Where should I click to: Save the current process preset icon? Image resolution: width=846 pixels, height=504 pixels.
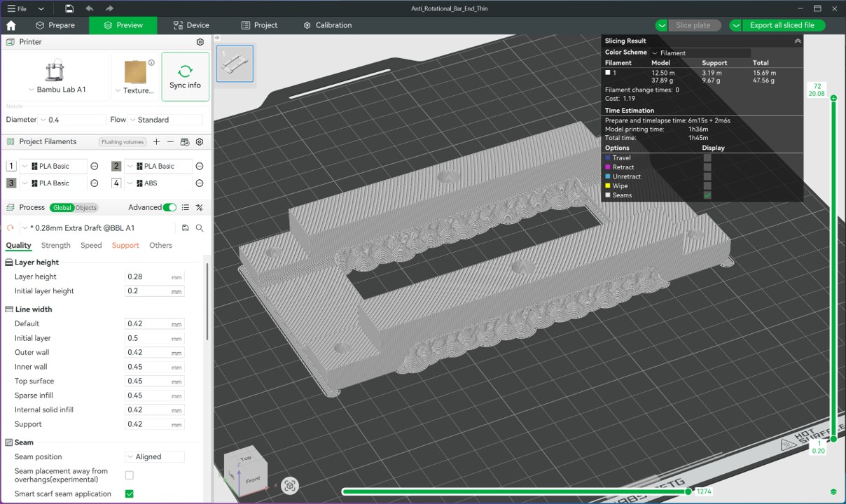185,227
